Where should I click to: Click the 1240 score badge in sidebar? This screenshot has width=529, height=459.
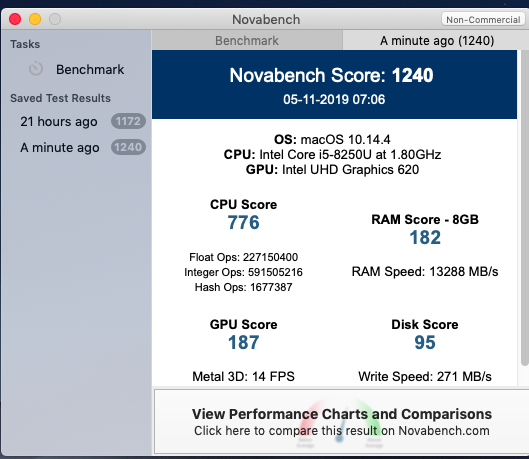pos(128,147)
